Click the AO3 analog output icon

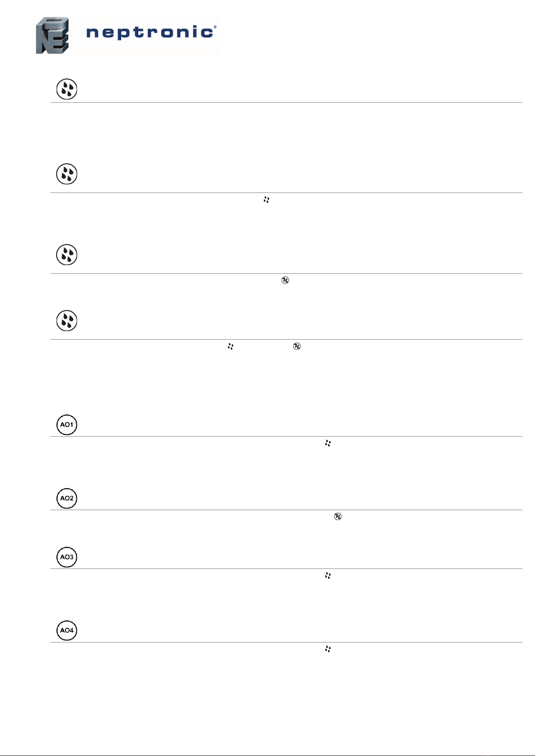(66, 557)
